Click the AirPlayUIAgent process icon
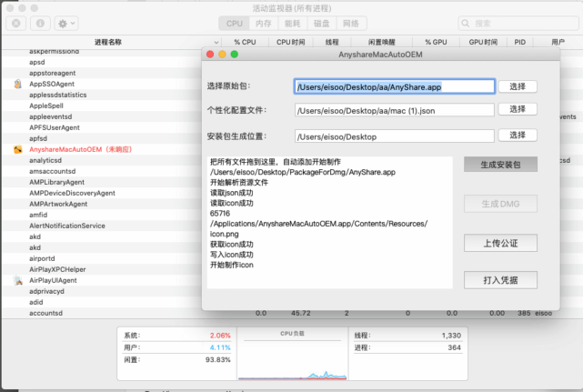The width and height of the screenshot is (583, 392). coord(17,280)
